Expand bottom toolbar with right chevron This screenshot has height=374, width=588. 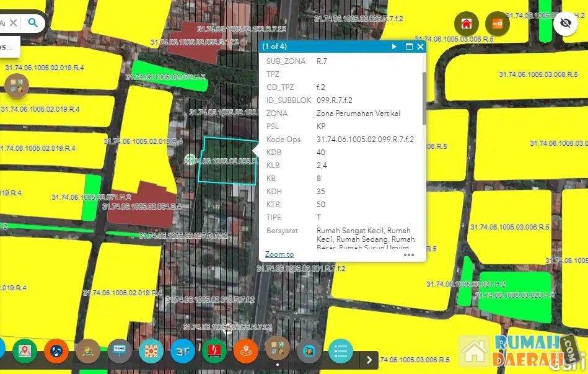click(369, 359)
